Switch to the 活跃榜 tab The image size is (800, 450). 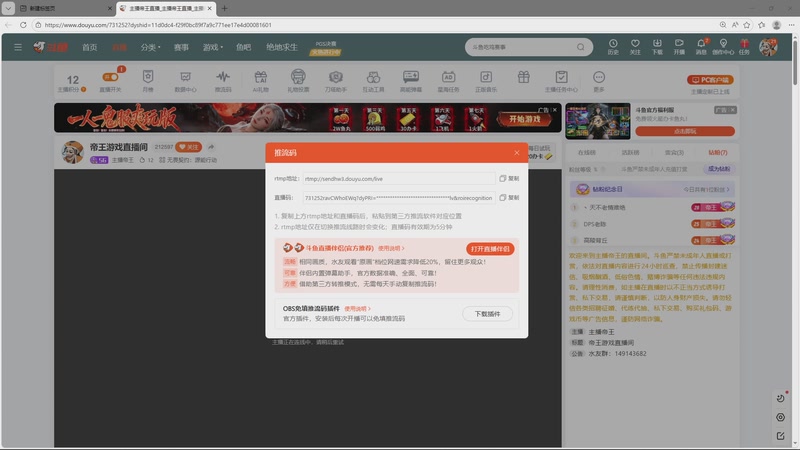[630, 153]
